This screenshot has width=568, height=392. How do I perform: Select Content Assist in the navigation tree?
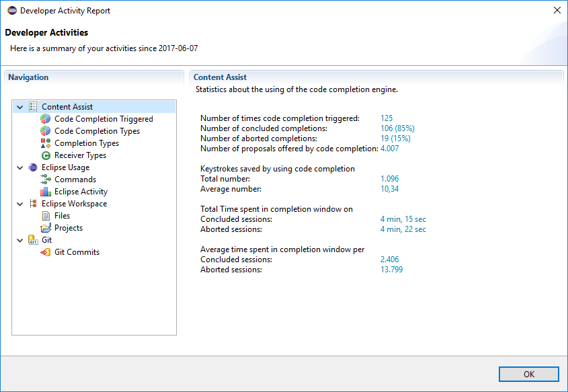[67, 107]
